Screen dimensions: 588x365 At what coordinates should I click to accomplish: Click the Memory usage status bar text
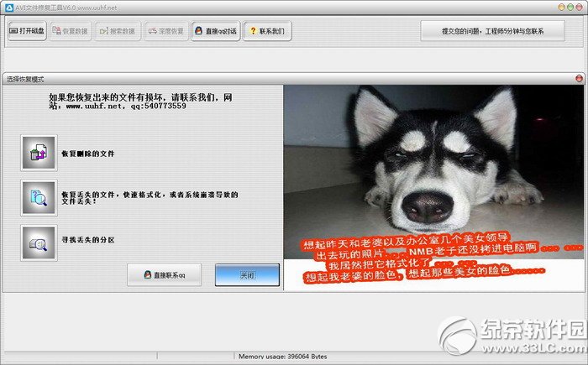pos(283,357)
